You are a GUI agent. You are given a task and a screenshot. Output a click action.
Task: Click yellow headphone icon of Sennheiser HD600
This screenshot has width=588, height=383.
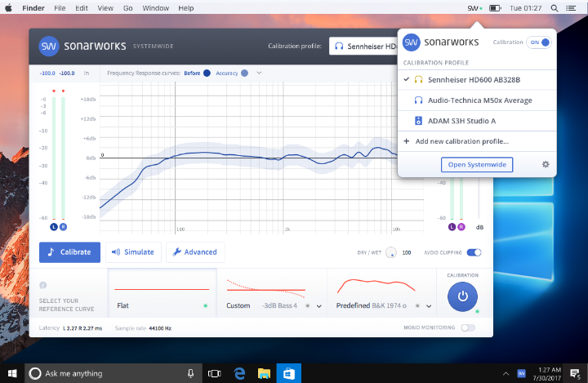(x=418, y=79)
